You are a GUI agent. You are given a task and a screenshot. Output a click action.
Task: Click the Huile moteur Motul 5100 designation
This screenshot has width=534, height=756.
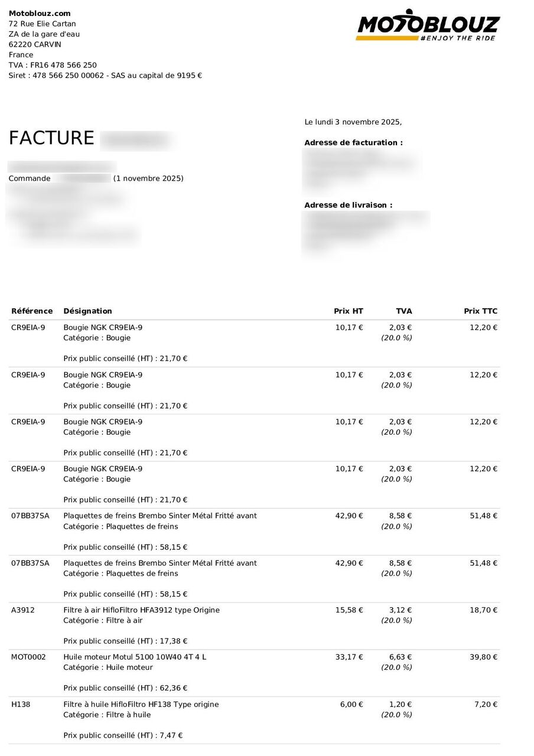pos(135,657)
